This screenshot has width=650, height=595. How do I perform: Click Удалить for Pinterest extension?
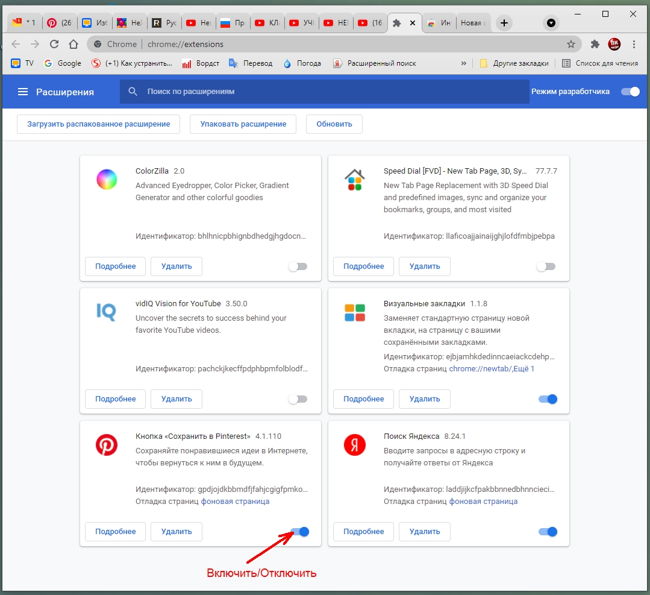point(176,532)
